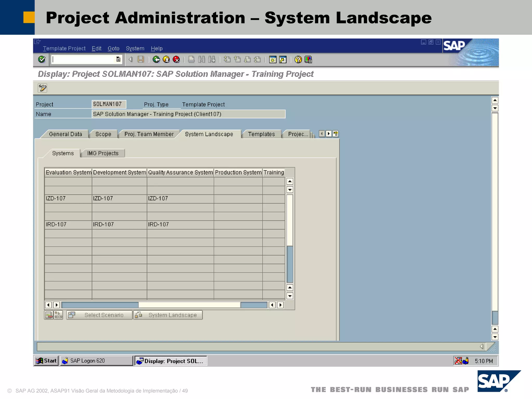Click the Customize Local Layout icon
Viewport: 532px width, 399px height.
tap(308, 59)
